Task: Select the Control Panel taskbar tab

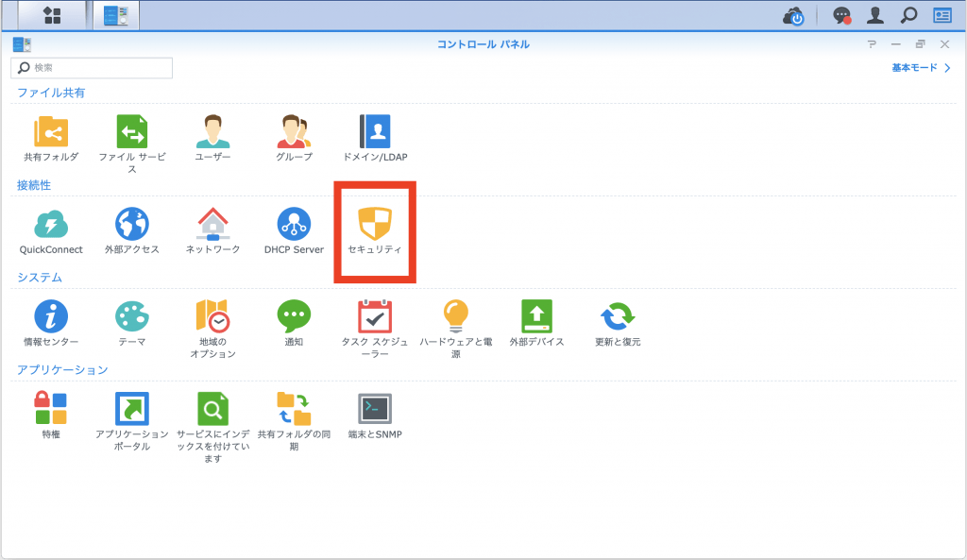Action: (x=117, y=15)
